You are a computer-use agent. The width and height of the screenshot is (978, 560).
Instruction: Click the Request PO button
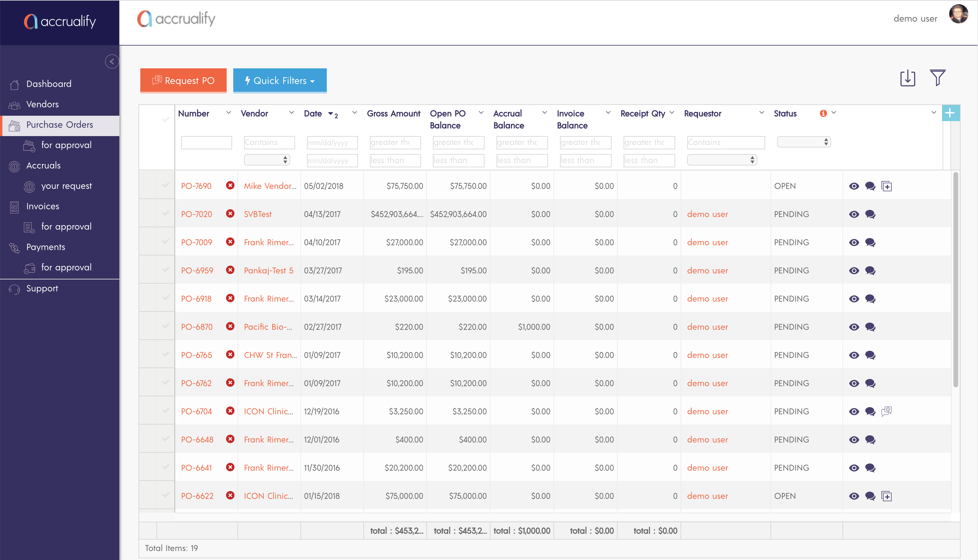point(183,80)
